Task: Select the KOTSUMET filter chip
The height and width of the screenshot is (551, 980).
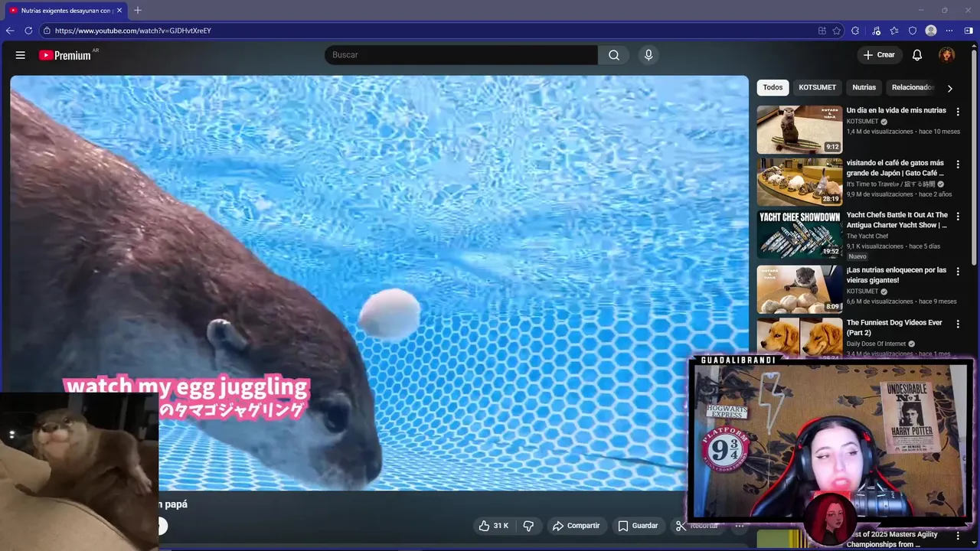Action: pyautogui.click(x=817, y=87)
